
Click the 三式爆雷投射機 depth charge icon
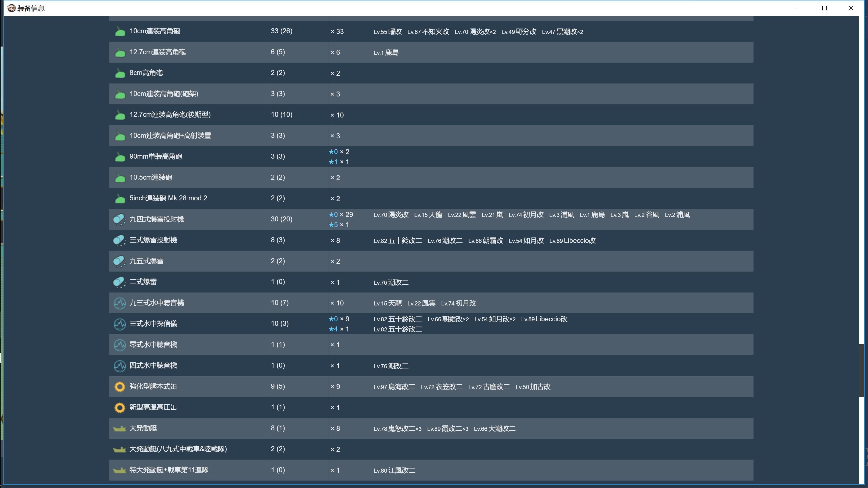pos(119,240)
